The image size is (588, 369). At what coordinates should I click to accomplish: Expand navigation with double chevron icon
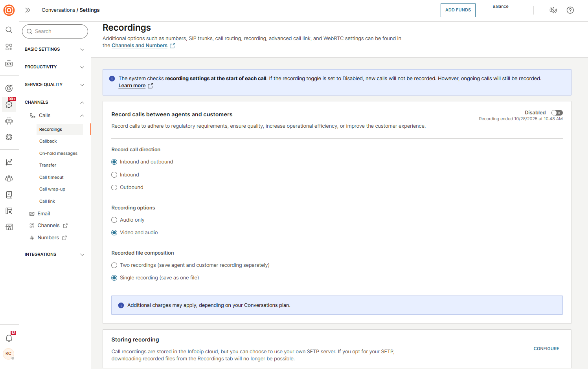pyautogui.click(x=28, y=10)
